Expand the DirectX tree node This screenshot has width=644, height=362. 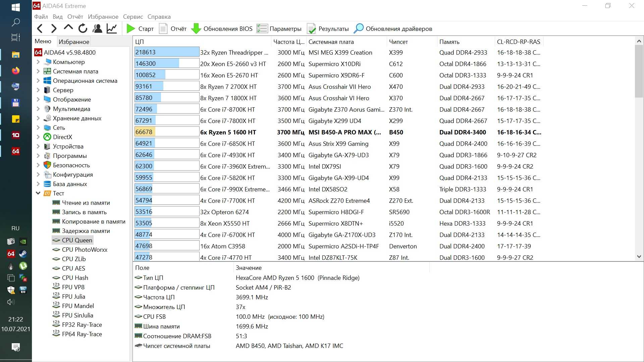point(38,137)
